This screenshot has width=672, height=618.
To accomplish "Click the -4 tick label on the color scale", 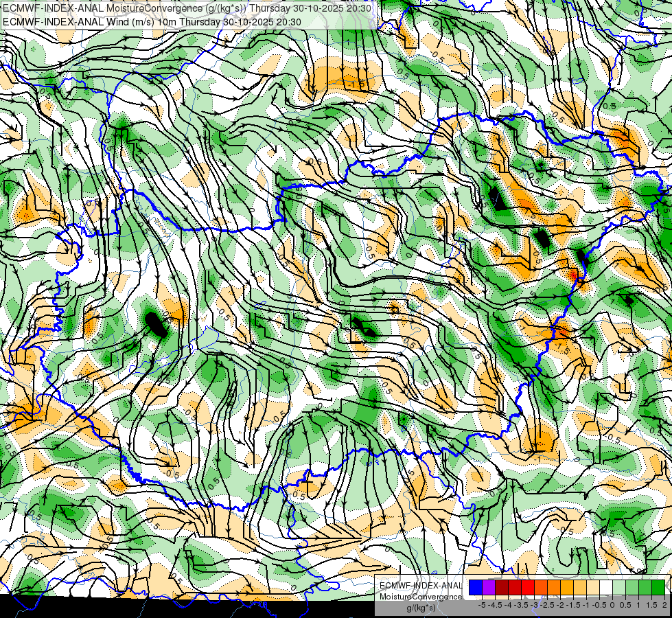I will [x=508, y=605].
